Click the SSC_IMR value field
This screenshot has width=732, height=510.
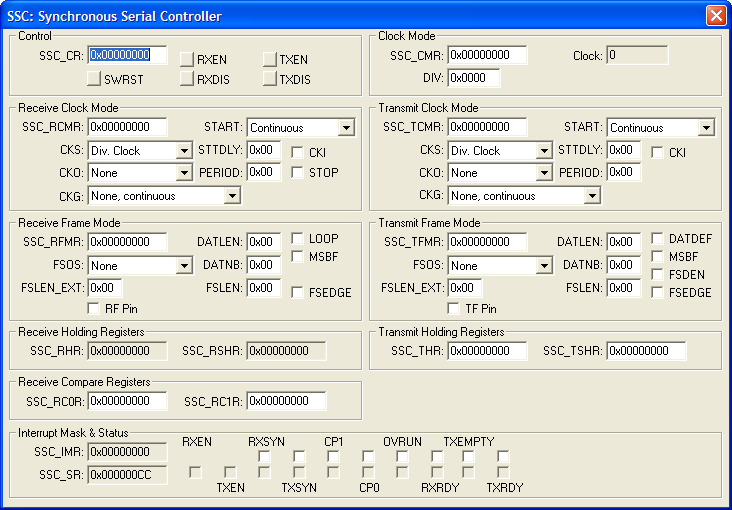pos(127,452)
